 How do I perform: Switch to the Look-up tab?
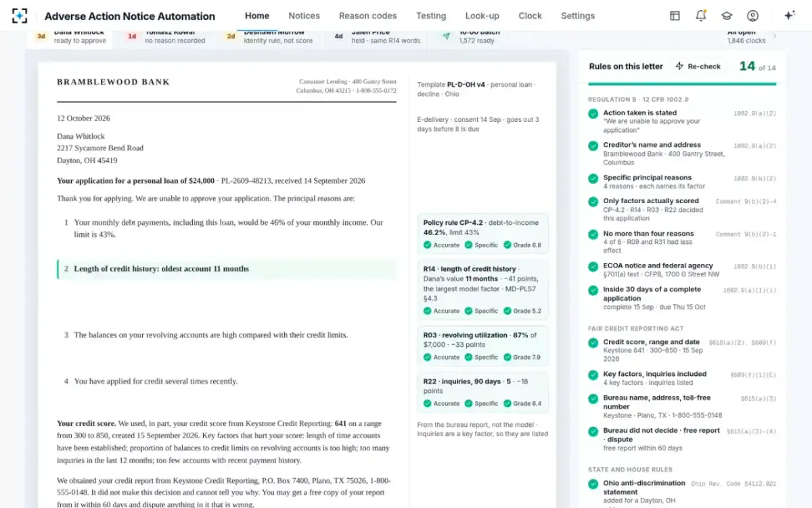(x=482, y=16)
